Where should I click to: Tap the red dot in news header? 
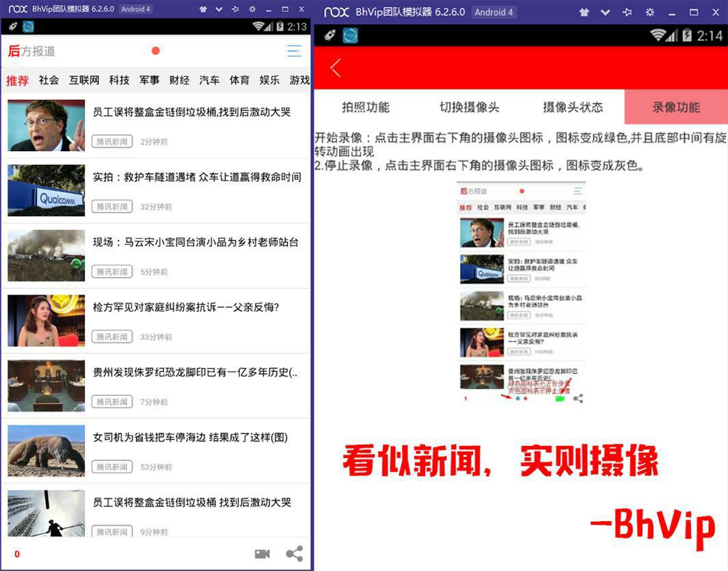tap(156, 51)
